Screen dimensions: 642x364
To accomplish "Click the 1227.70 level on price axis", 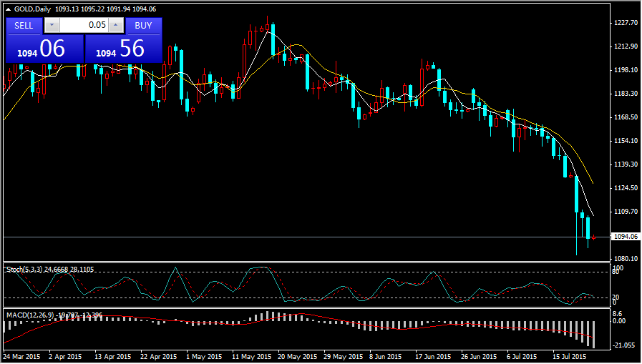I will (x=626, y=23).
